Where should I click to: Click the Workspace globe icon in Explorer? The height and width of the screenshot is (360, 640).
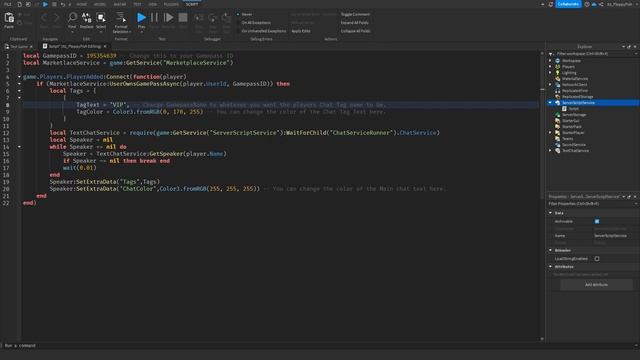point(558,60)
